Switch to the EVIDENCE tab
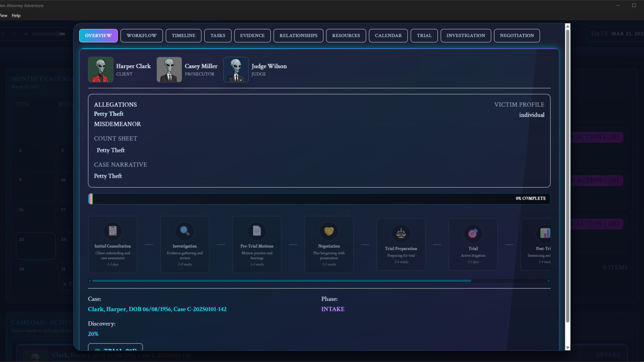 [252, 36]
